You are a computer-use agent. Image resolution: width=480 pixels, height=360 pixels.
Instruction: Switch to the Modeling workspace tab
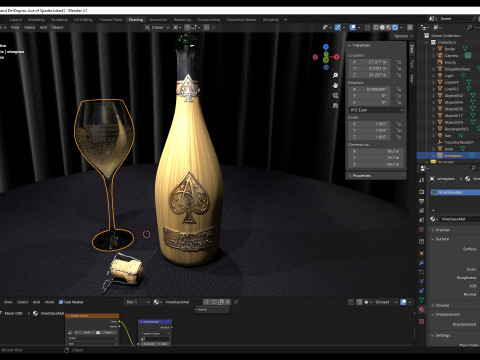tap(36, 20)
